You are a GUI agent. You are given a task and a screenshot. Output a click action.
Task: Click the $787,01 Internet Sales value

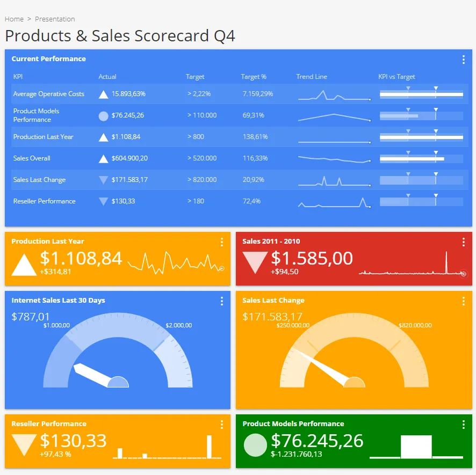[x=31, y=317]
